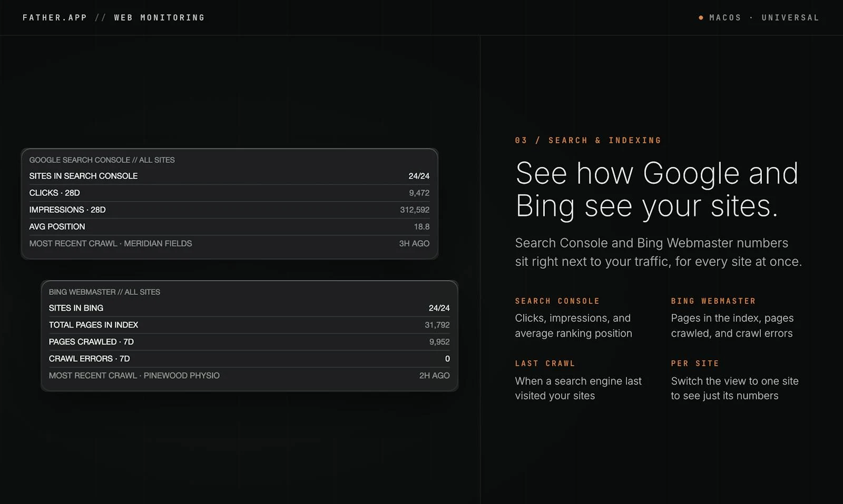
Task: Click 'When a search engine last visited' text
Action: tap(578, 388)
